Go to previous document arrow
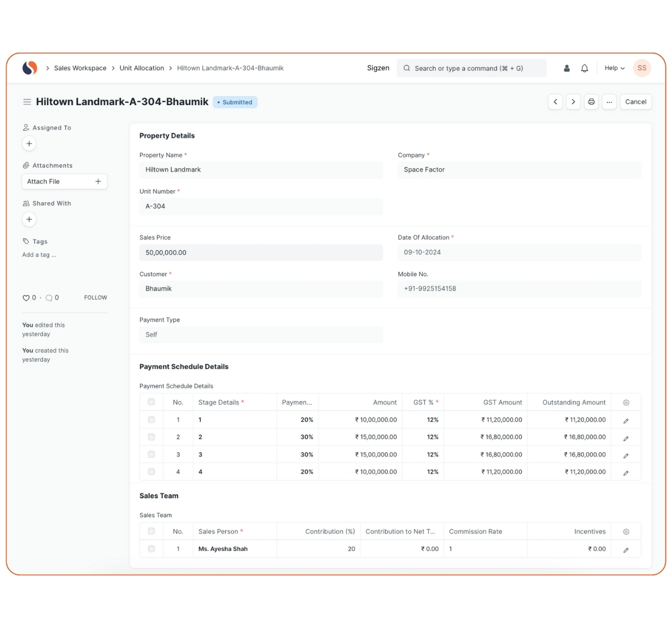This screenshot has width=672, height=628. click(x=555, y=102)
